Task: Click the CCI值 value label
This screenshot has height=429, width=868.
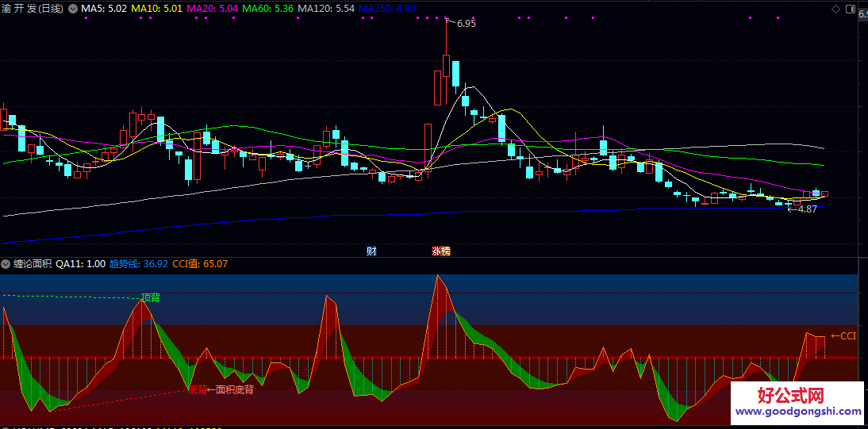Action: (x=200, y=264)
